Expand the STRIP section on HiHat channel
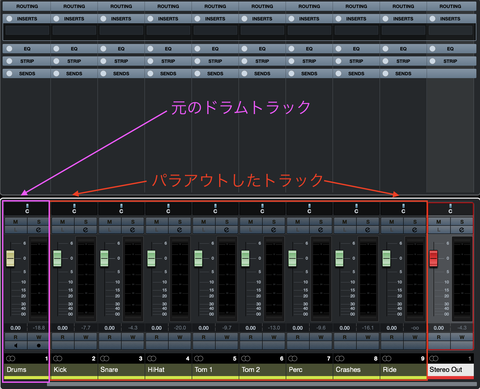Viewport: 480px width, 389px height. 168,61
